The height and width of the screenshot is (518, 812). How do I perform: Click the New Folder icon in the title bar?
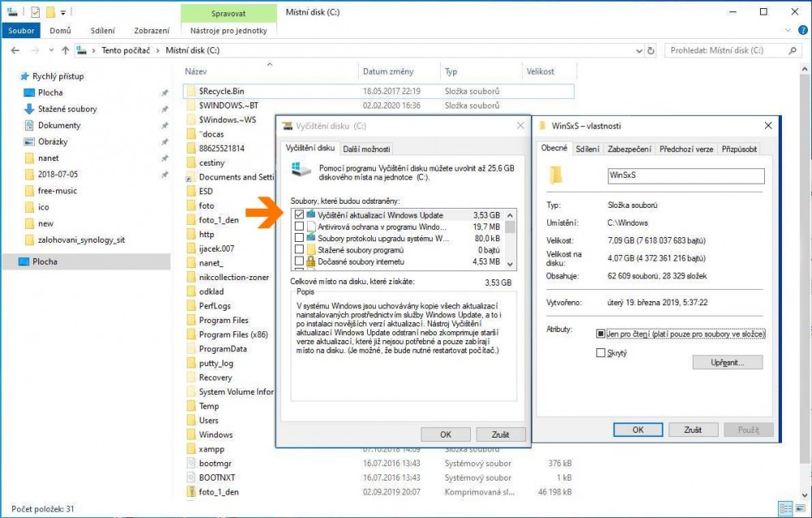[x=50, y=12]
